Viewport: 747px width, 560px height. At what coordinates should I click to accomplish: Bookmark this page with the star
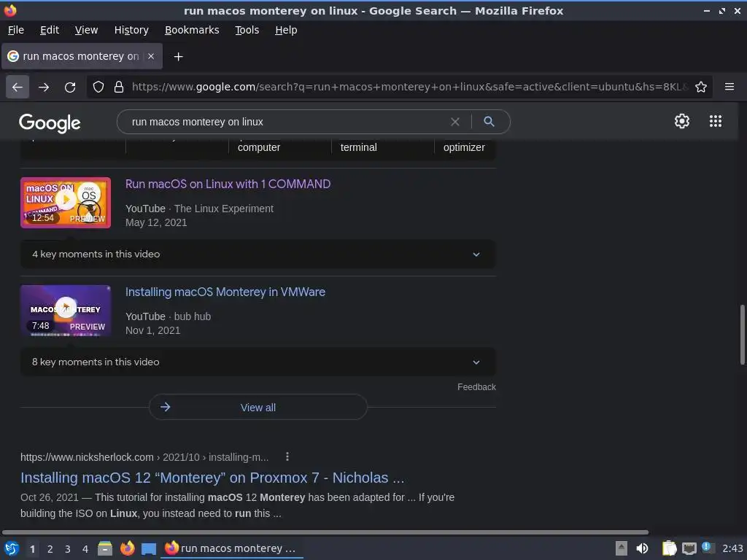[701, 87]
